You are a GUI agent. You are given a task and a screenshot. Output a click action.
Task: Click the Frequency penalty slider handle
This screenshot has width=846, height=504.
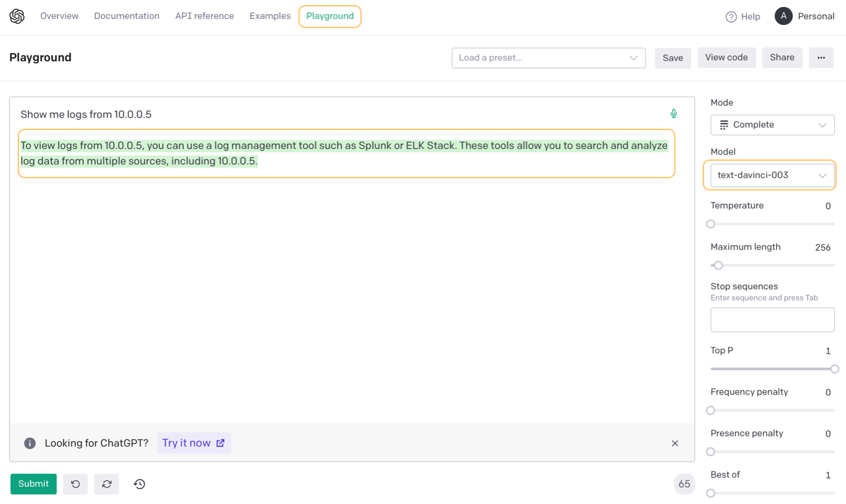(711, 411)
